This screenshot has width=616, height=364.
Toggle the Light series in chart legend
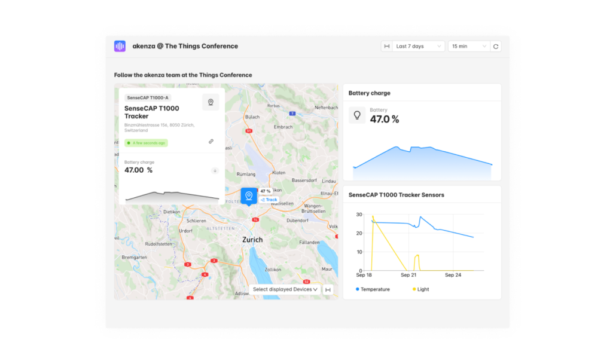[x=420, y=289]
